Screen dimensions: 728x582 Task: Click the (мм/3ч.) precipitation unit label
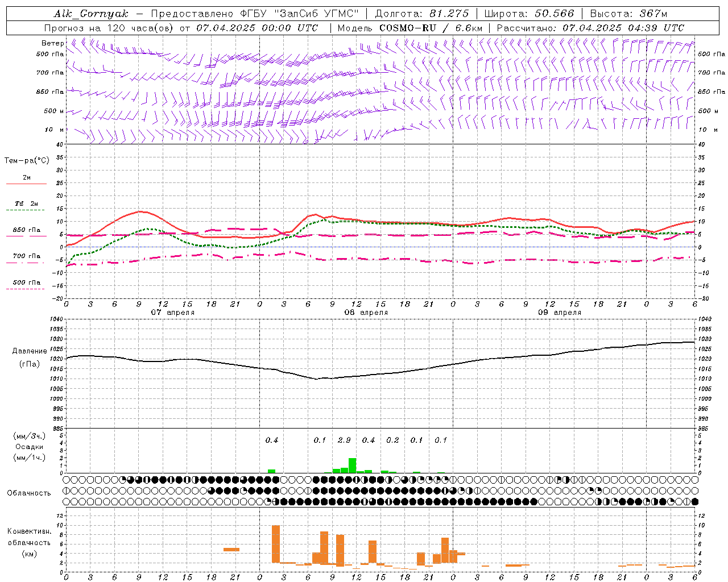[x=30, y=436]
